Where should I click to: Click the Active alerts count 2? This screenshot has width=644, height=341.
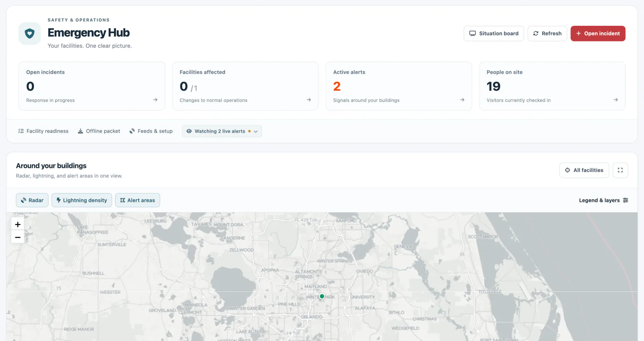[x=337, y=86]
